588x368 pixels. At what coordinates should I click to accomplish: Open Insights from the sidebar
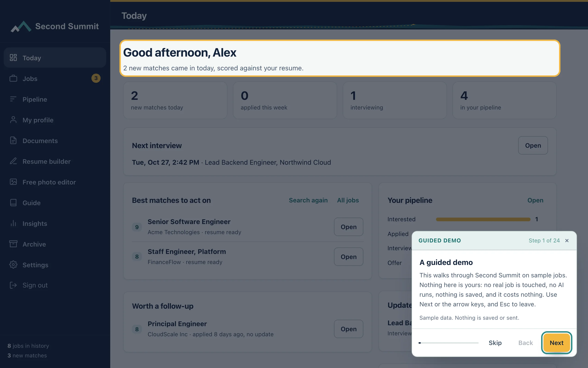55,223
